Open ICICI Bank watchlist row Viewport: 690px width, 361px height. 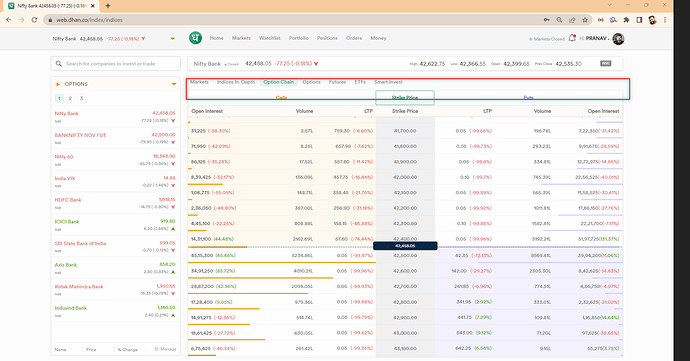pyautogui.click(x=115, y=225)
